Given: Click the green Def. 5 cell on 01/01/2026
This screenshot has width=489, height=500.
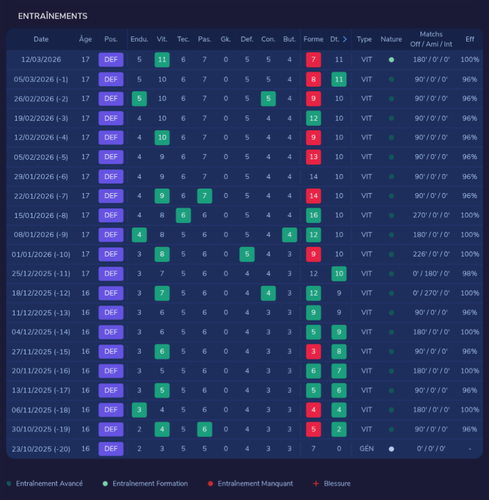Looking at the screenshot, I should [x=247, y=254].
